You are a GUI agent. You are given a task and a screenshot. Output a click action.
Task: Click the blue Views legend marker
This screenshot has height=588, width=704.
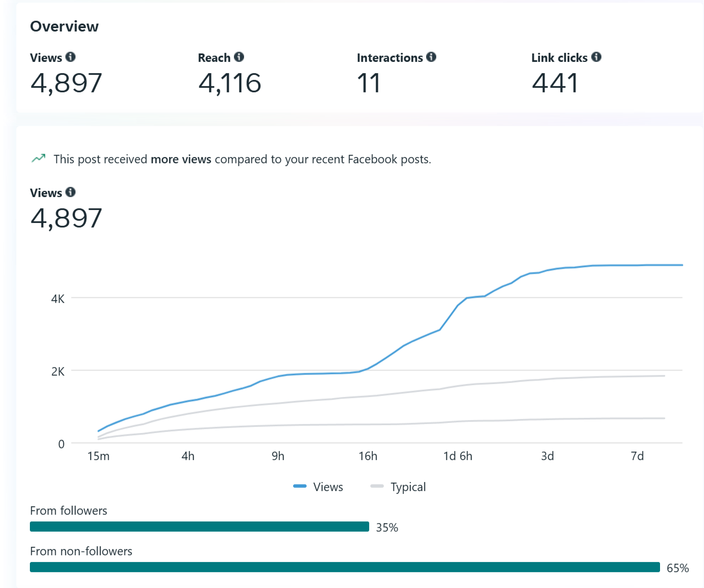(299, 486)
